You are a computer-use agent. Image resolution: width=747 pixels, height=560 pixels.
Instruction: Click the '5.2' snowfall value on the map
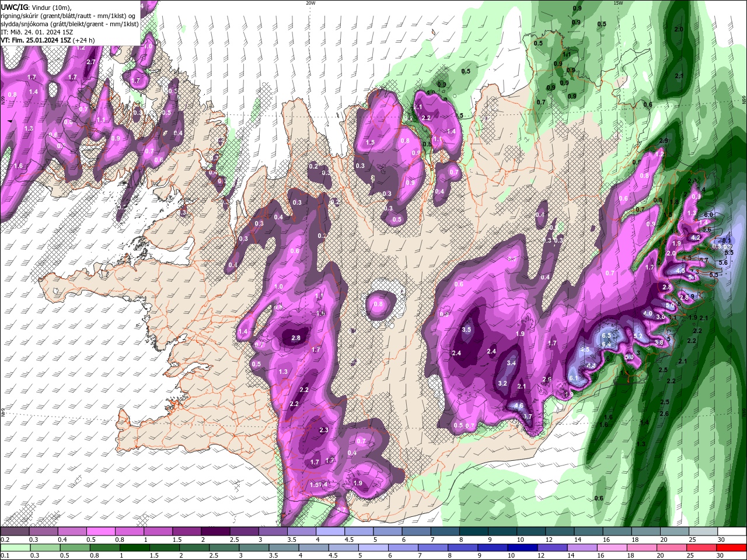pos(637,336)
